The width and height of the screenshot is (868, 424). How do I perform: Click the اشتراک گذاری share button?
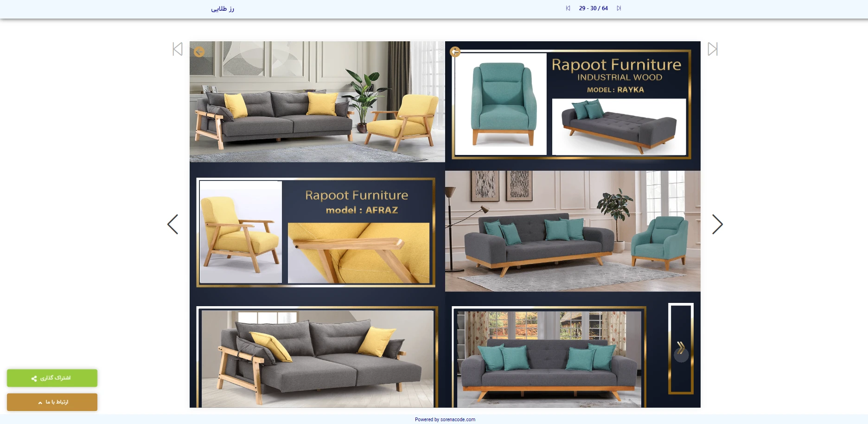click(x=52, y=378)
